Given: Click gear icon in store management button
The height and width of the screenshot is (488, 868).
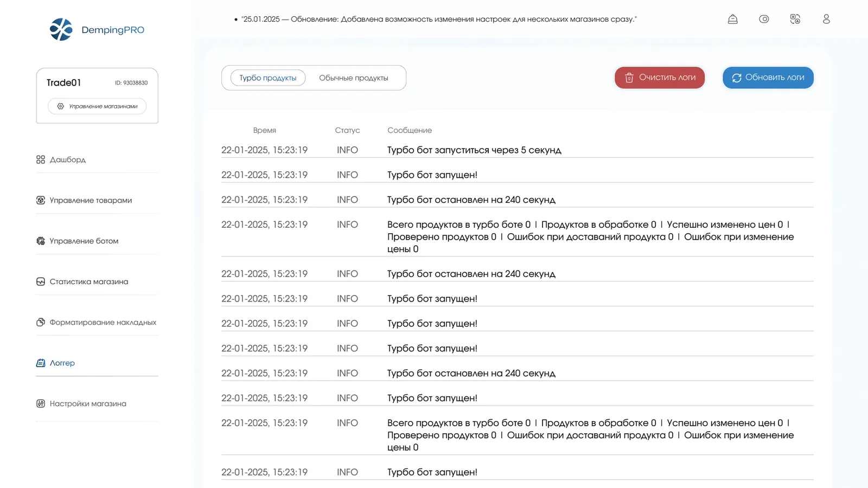Looking at the screenshot, I should pyautogui.click(x=61, y=106).
